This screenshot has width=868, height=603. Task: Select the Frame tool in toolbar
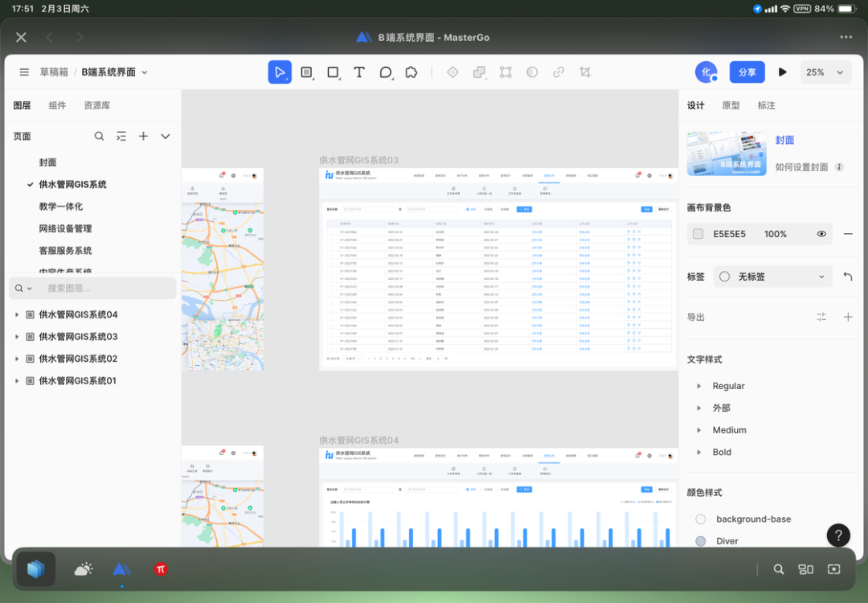pyautogui.click(x=306, y=72)
